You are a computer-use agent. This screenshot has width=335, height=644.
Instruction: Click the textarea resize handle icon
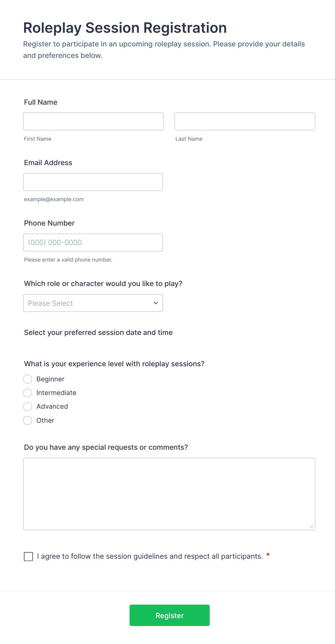[x=312, y=527]
